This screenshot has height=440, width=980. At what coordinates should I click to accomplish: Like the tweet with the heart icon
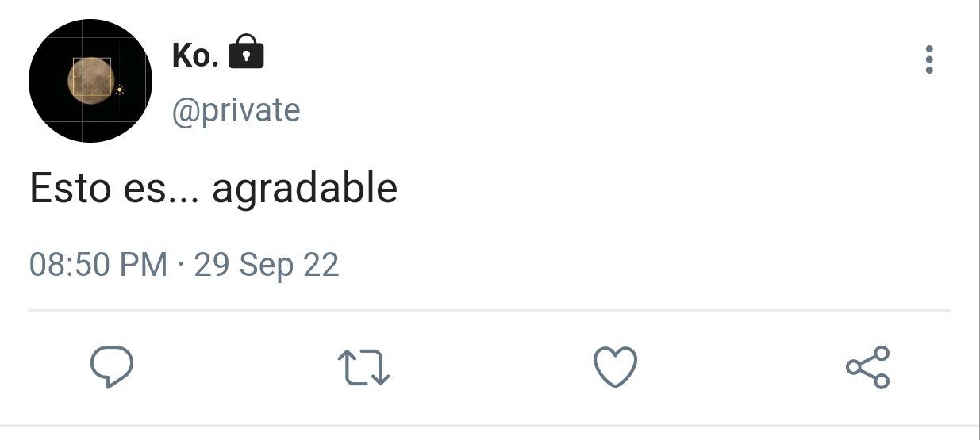616,367
